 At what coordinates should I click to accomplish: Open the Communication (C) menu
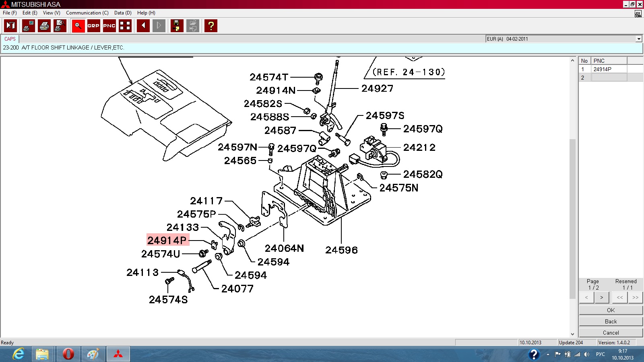tap(87, 13)
